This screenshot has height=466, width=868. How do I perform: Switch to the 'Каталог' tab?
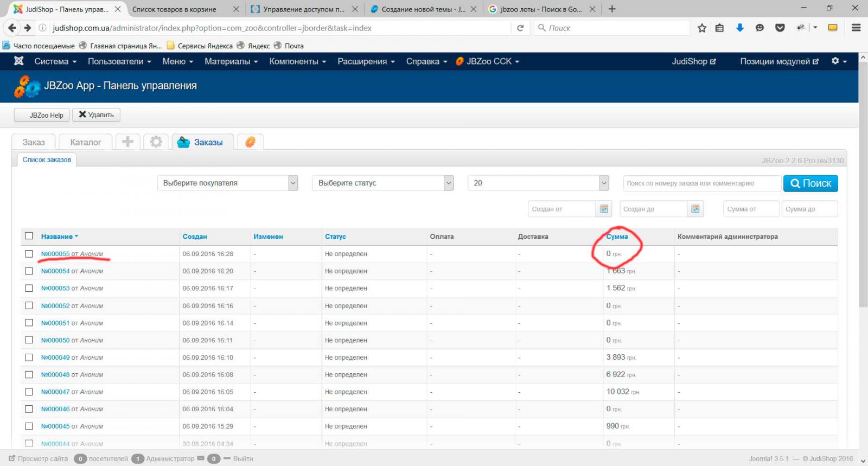[x=86, y=142]
